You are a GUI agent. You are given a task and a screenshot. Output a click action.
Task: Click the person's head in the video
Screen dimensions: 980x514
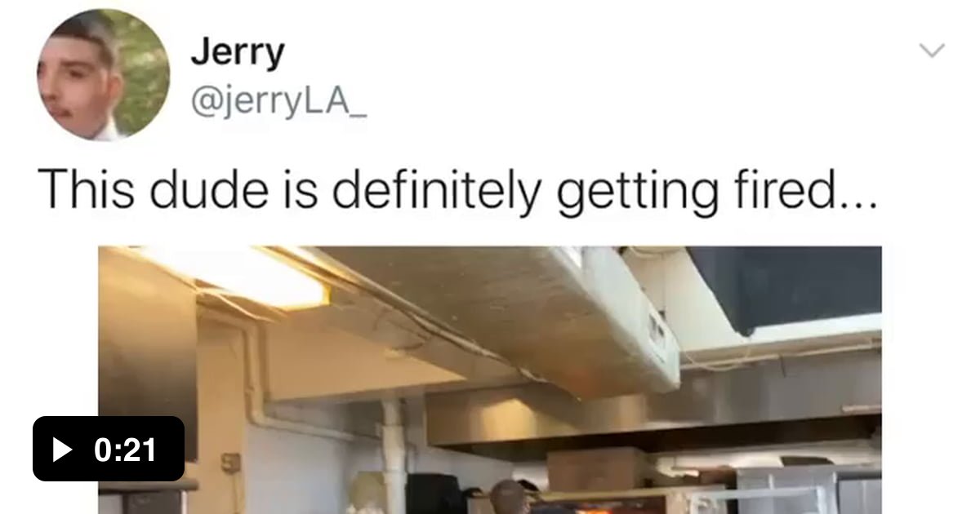click(x=509, y=497)
